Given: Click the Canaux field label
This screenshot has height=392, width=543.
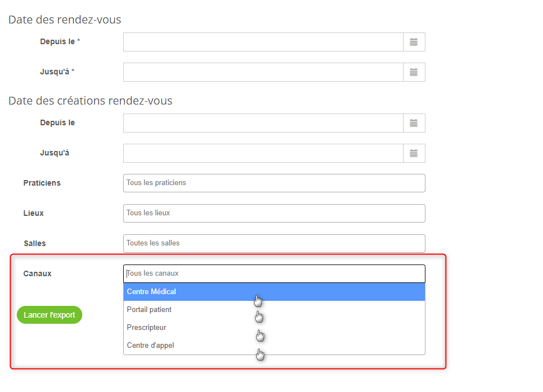Looking at the screenshot, I should [x=38, y=273].
